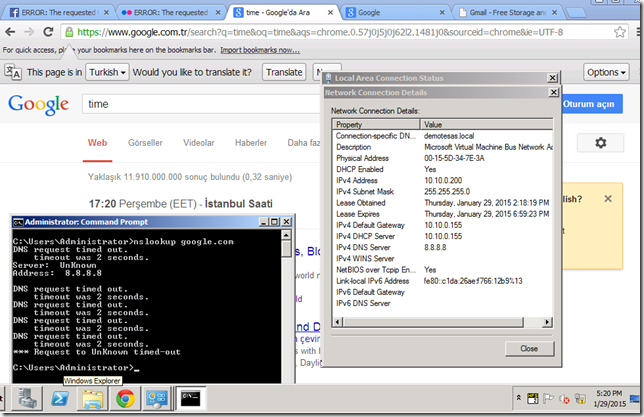644x417 pixels.
Task: Select the IPv4 Default Gateway row
Action: [443, 225]
